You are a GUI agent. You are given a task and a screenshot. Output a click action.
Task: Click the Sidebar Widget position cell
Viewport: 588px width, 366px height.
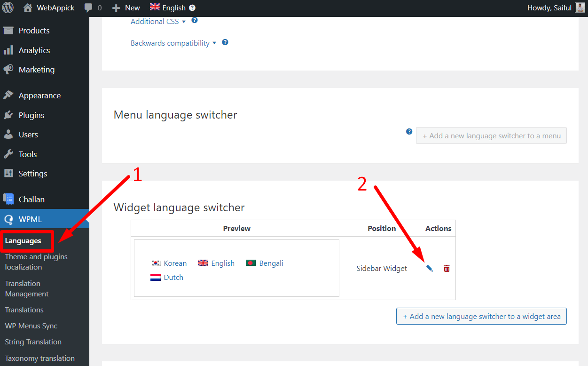pos(382,269)
